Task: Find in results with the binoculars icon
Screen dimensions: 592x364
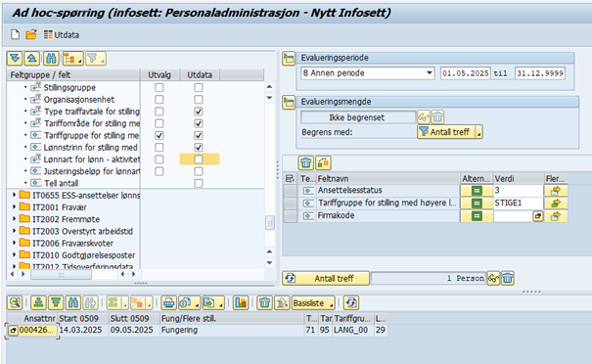Action: 72,302
